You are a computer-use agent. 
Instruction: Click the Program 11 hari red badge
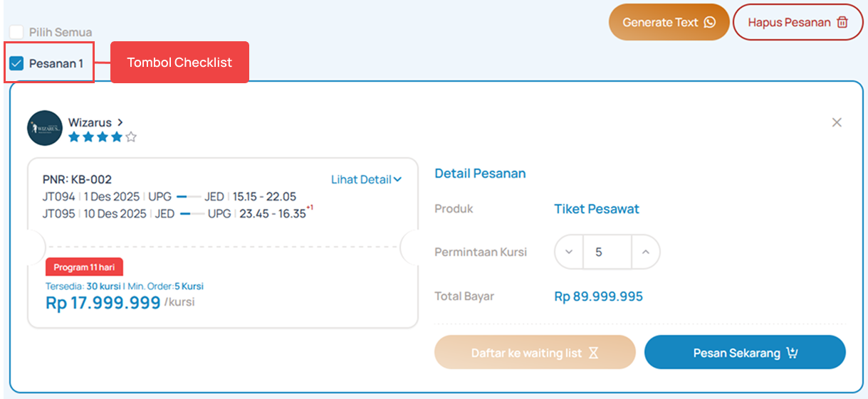[84, 267]
